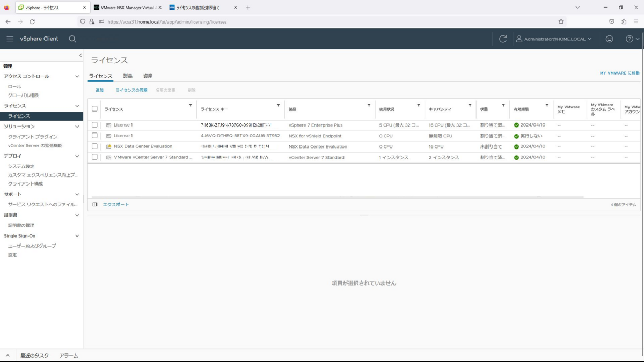
Task: Switch to the 製品 tab
Action: click(128, 76)
